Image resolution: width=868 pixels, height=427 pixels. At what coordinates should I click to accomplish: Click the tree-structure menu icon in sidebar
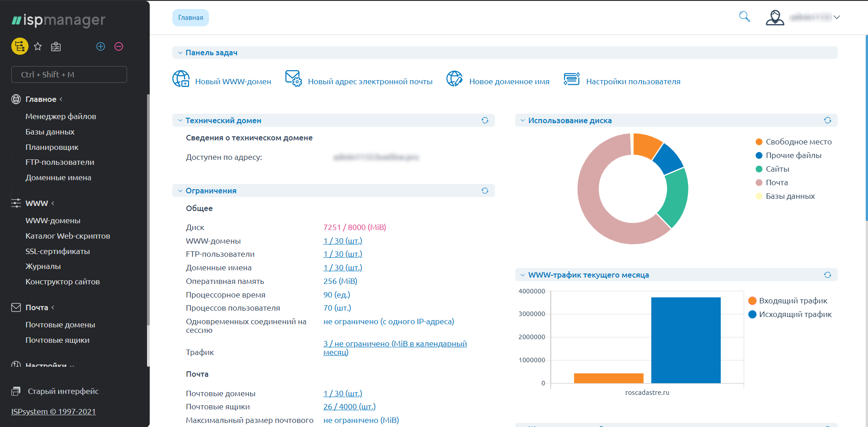click(19, 46)
